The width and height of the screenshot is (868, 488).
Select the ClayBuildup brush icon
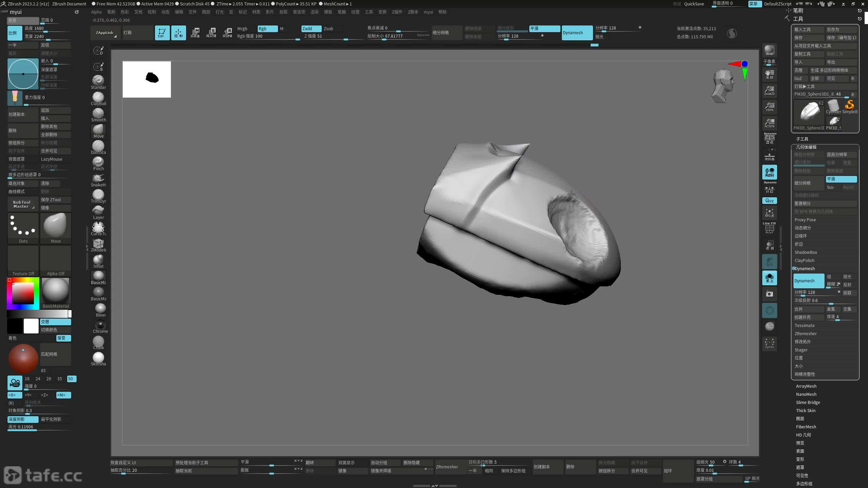tap(98, 98)
